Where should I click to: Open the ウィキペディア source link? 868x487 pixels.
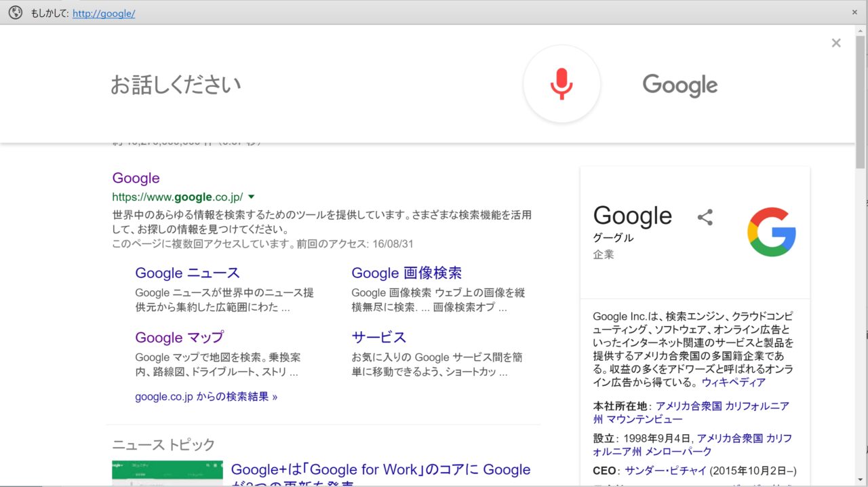coord(733,383)
